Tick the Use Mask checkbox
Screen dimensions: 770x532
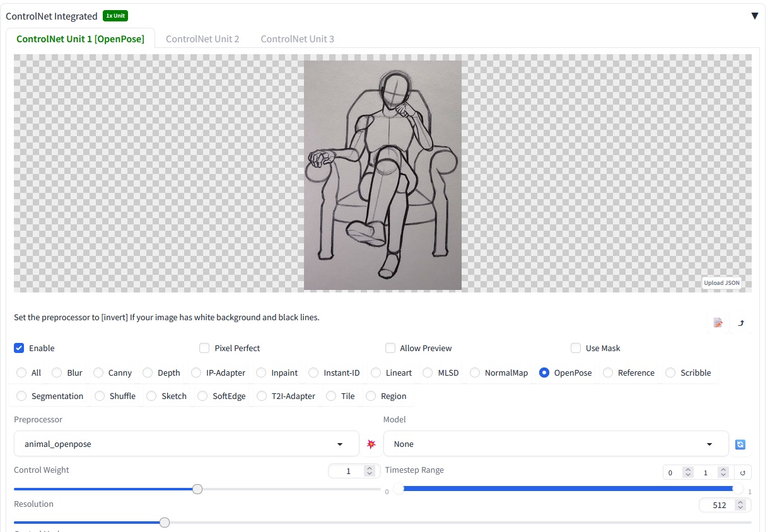[x=576, y=348]
